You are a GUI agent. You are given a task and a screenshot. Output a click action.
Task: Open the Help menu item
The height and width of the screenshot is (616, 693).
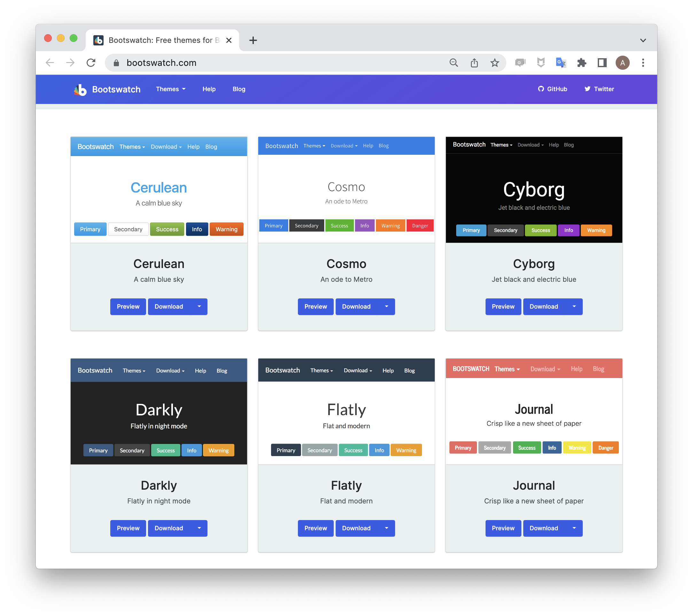(x=209, y=89)
